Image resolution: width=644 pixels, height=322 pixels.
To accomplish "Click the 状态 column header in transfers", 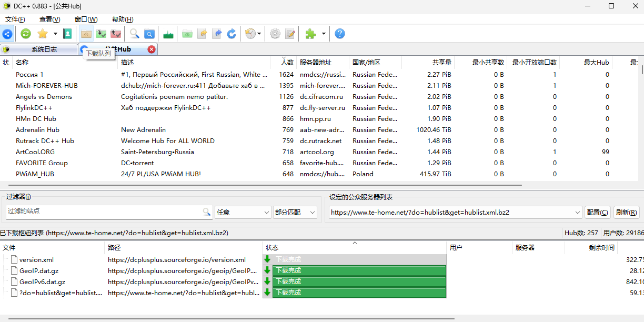I will point(355,248).
